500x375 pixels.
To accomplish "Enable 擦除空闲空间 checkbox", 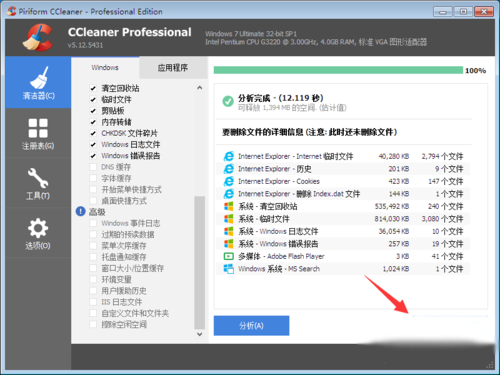I will tap(93, 324).
